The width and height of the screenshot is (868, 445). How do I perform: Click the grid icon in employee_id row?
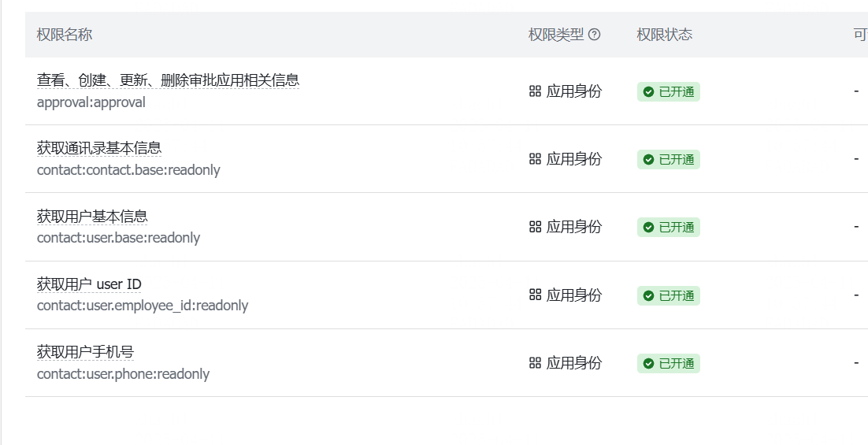click(x=535, y=295)
